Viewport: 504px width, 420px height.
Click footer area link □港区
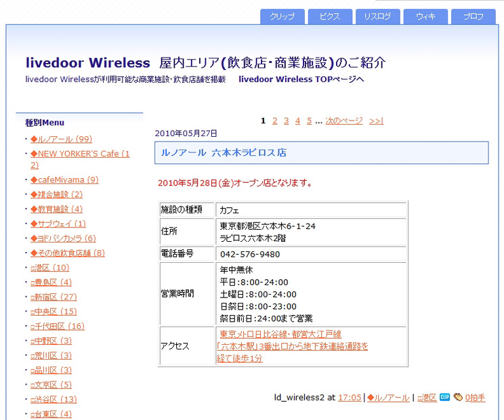(427, 398)
